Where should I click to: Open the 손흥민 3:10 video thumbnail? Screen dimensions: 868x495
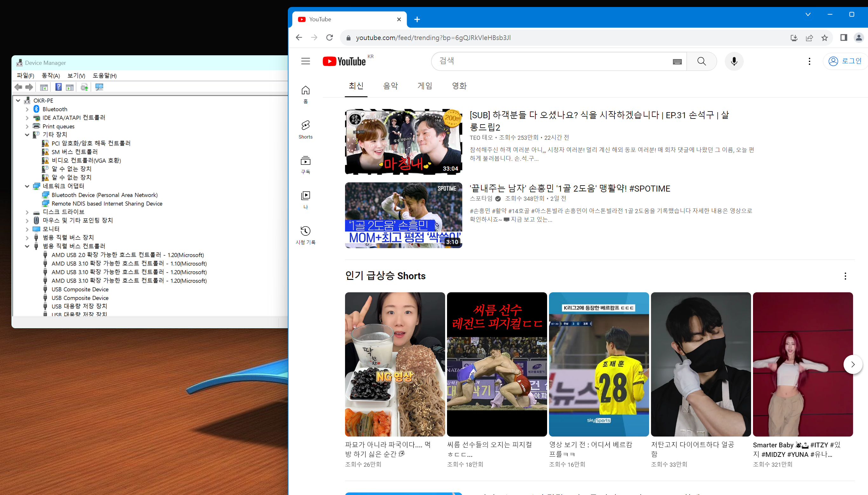click(x=403, y=215)
